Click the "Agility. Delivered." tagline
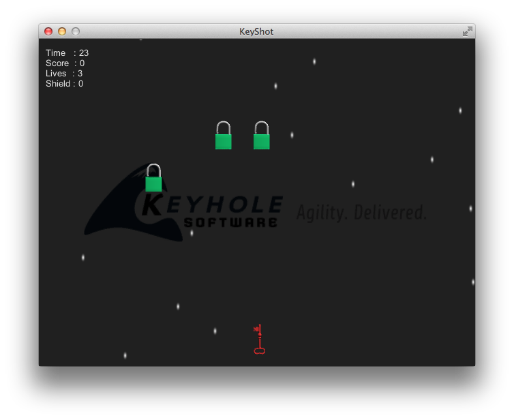The width and height of the screenshot is (514, 420). click(361, 212)
